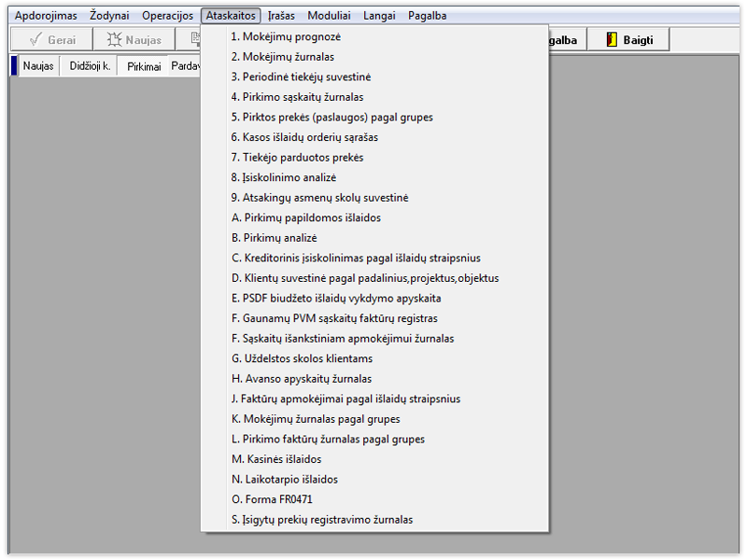Screen dimensions: 747x560
Task: Open M. Kasinės išlaidos report
Action: (374, 459)
